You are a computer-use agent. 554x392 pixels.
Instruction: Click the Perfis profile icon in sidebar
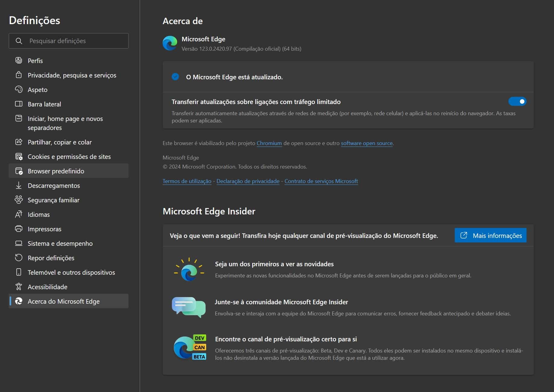[x=19, y=60]
